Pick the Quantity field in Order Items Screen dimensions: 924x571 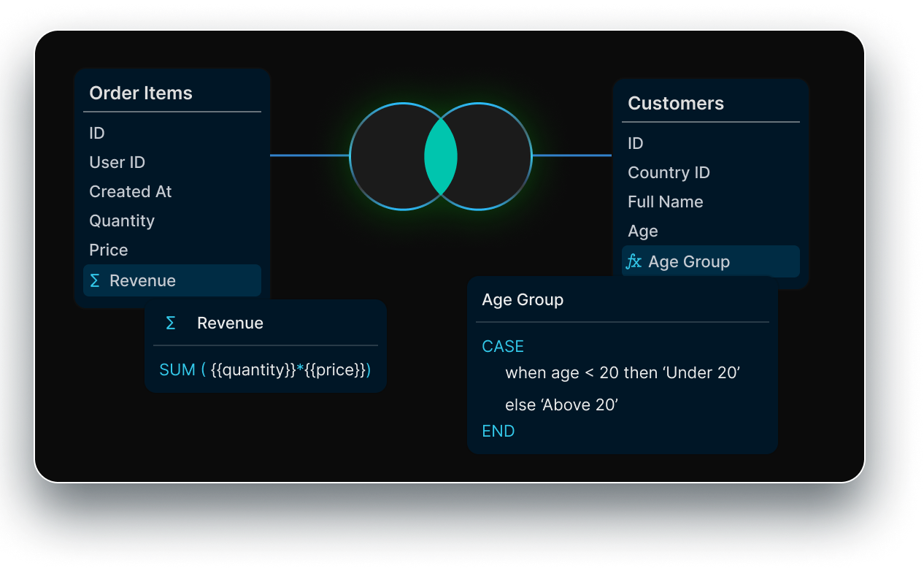point(122,221)
